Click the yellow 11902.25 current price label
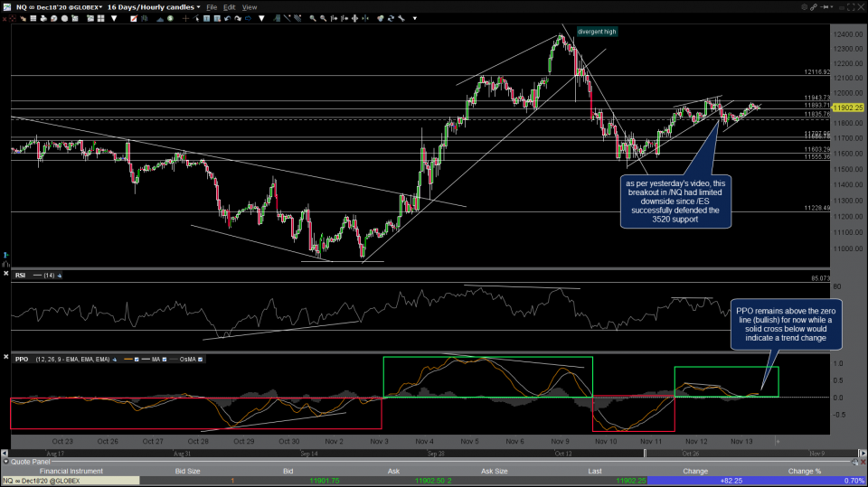The image size is (868, 487). (x=848, y=108)
